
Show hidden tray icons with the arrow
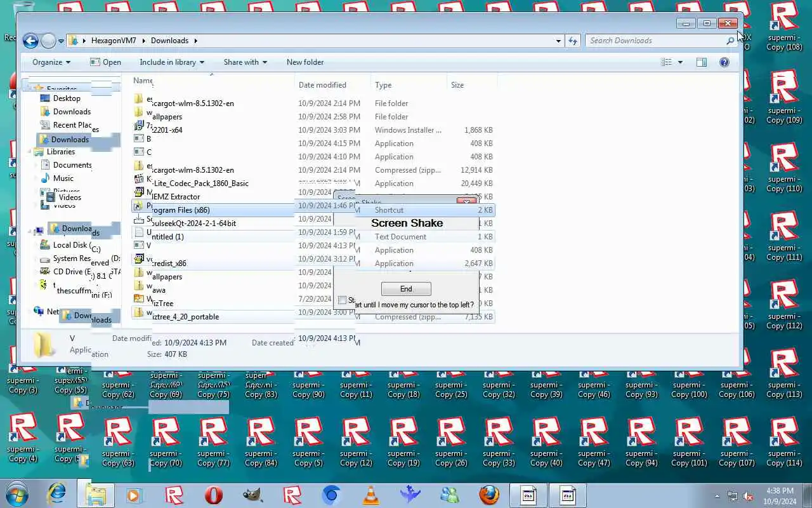717,496
